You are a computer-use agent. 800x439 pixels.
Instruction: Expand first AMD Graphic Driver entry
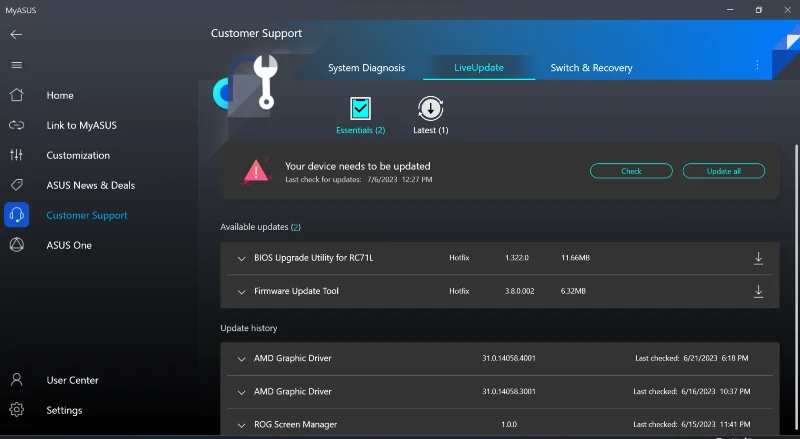[241, 358]
